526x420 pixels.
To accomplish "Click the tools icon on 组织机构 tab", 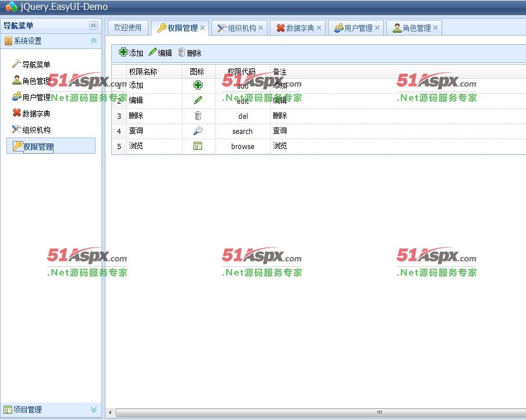I will click(x=222, y=28).
